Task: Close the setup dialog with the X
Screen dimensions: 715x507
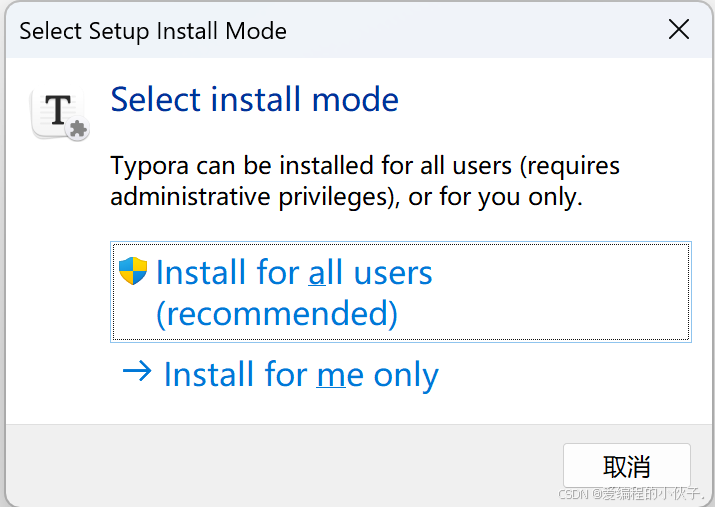Action: (x=679, y=30)
